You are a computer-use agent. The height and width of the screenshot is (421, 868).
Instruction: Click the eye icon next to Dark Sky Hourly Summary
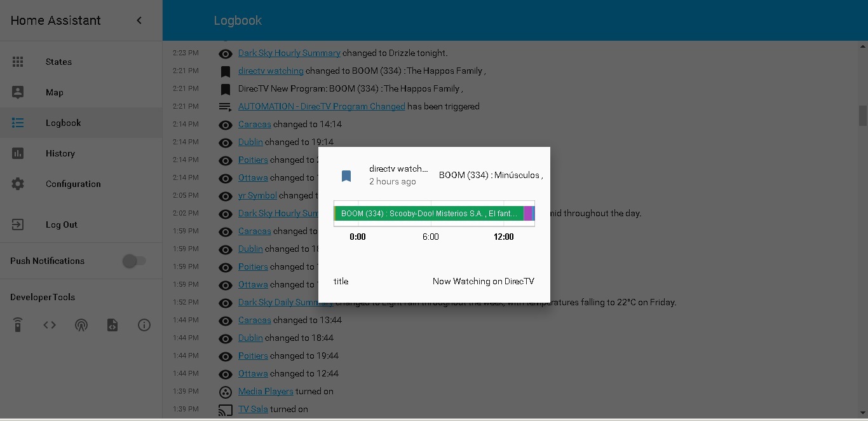click(226, 54)
